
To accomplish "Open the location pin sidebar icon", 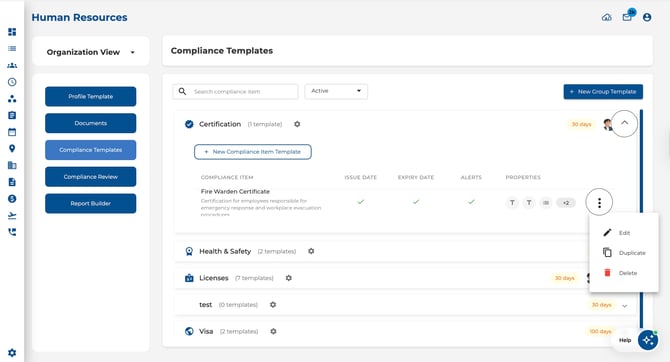I will coord(12,149).
